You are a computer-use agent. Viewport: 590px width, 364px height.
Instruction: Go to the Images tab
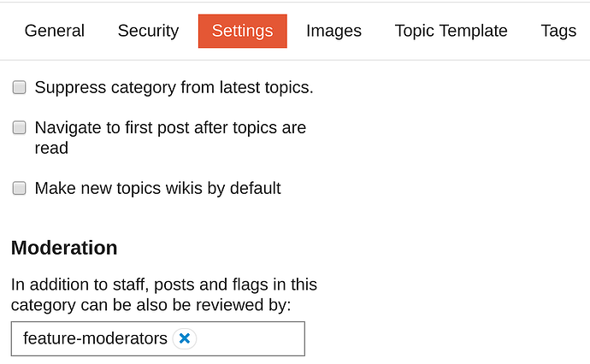(x=333, y=31)
